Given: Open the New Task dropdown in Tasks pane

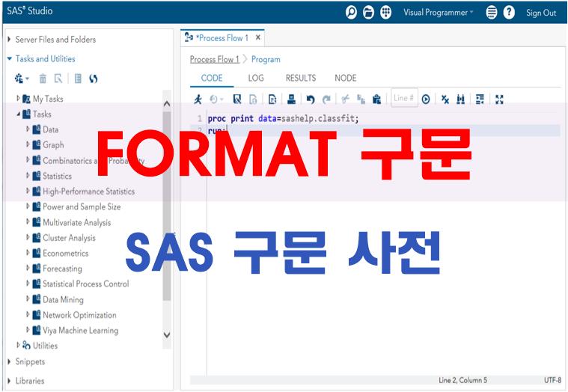Looking at the screenshot, I should click(22, 79).
